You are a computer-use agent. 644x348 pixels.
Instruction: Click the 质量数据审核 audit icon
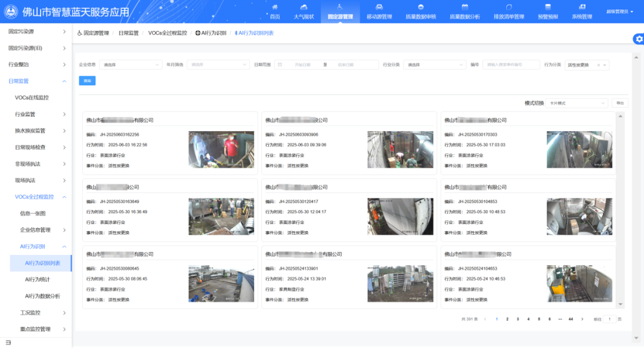coord(420,8)
